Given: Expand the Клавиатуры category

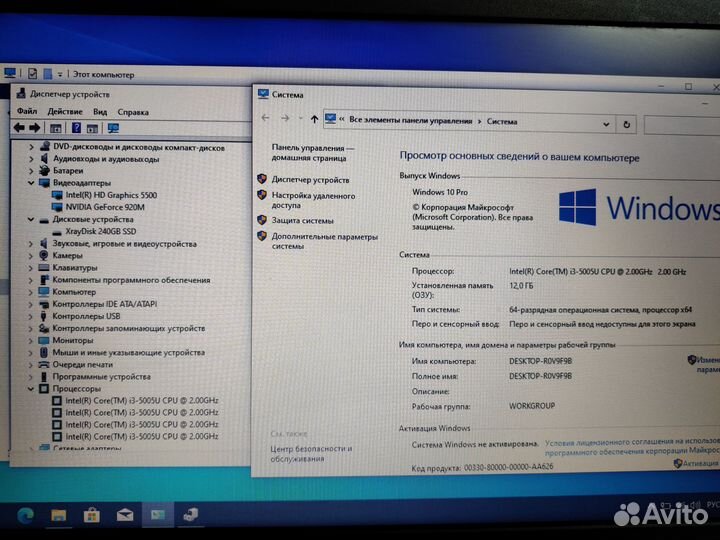Looking at the screenshot, I should [x=31, y=268].
